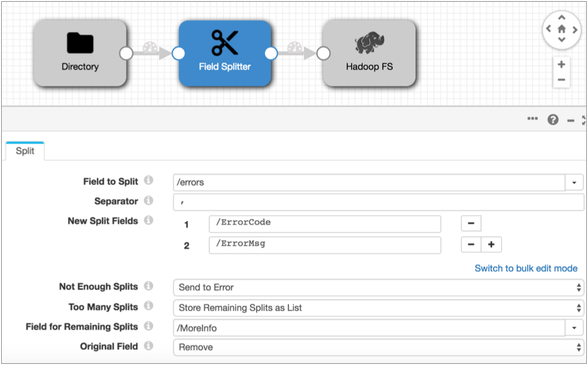Click the info icon beside Separator
The width and height of the screenshot is (588, 365).
(148, 201)
